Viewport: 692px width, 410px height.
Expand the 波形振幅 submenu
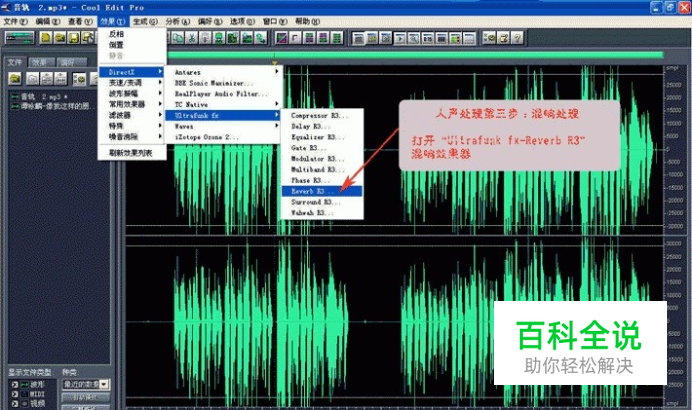132,94
